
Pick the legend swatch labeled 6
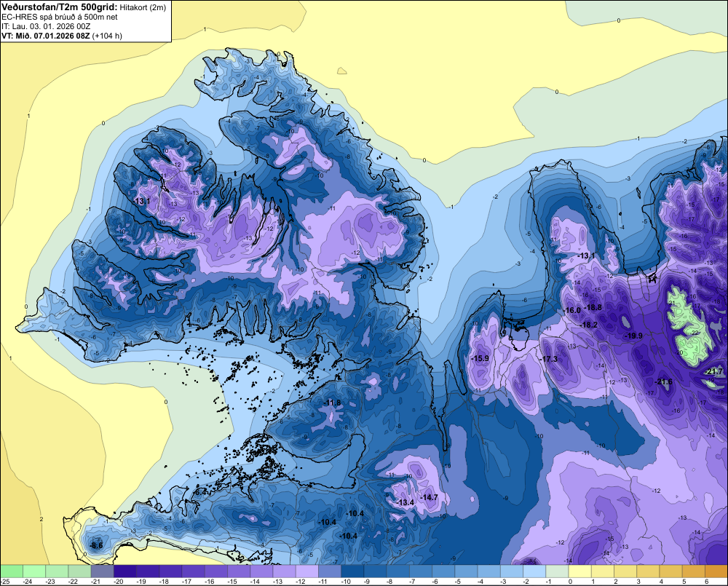(x=716, y=571)
